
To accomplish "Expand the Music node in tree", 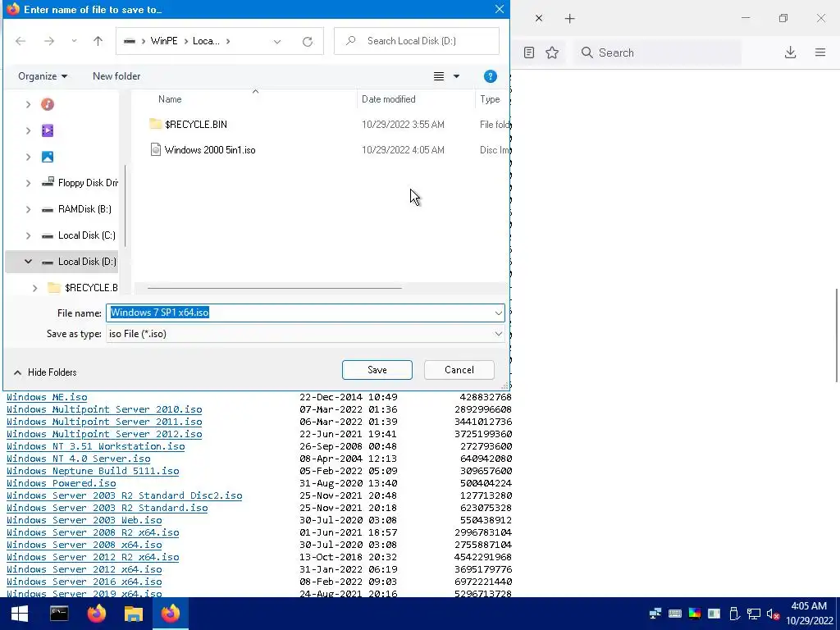I will point(29,104).
